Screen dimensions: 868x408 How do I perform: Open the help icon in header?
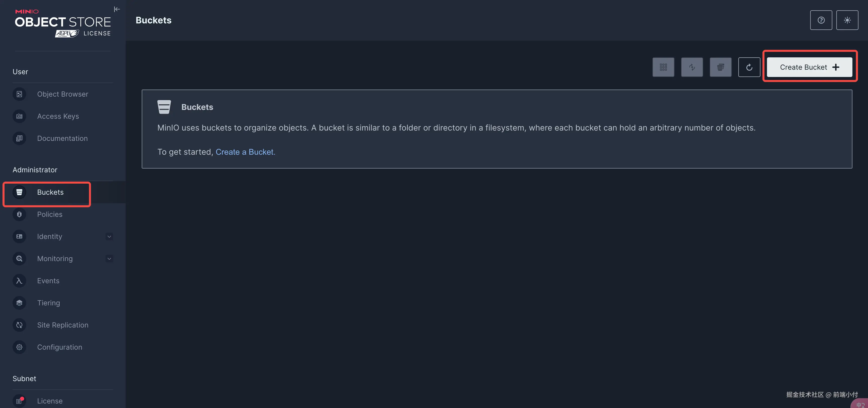(x=821, y=20)
